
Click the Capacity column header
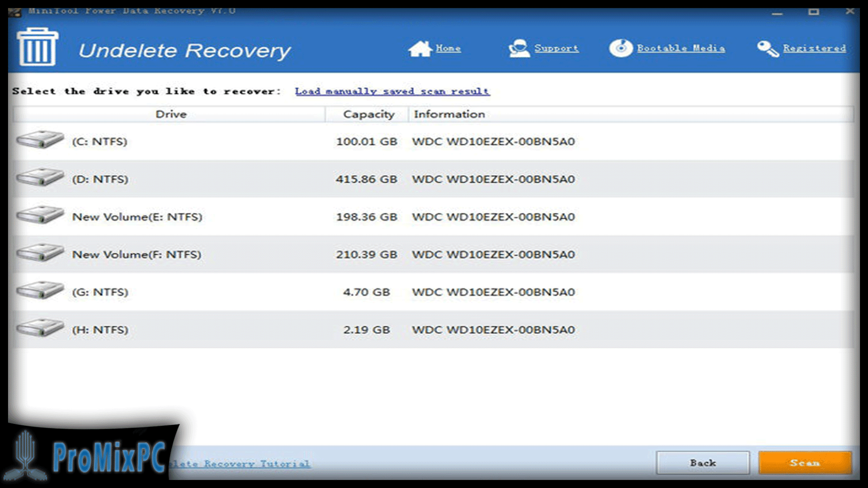tap(367, 114)
